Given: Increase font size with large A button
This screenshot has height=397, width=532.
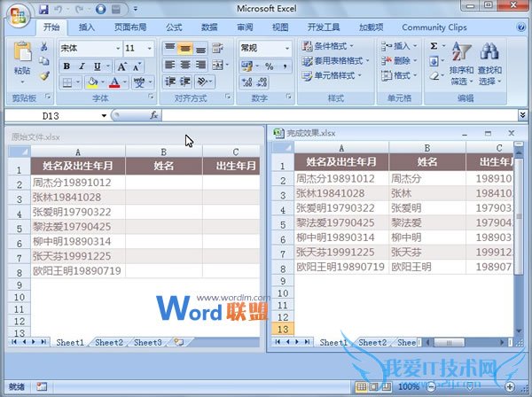Looking at the screenshot, I should click(x=121, y=66).
